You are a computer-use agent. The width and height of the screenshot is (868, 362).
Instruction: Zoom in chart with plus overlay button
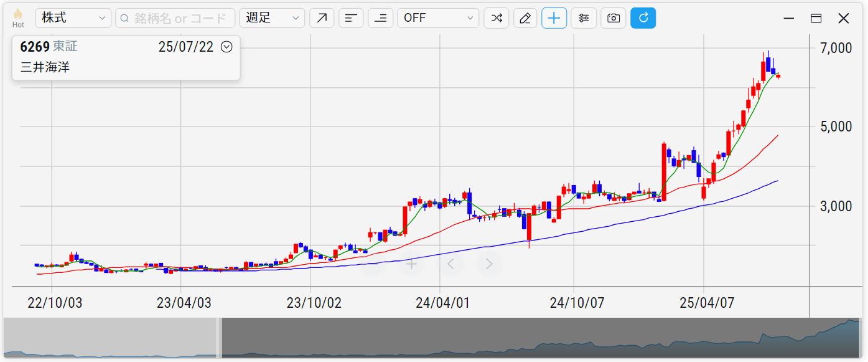pyautogui.click(x=411, y=264)
